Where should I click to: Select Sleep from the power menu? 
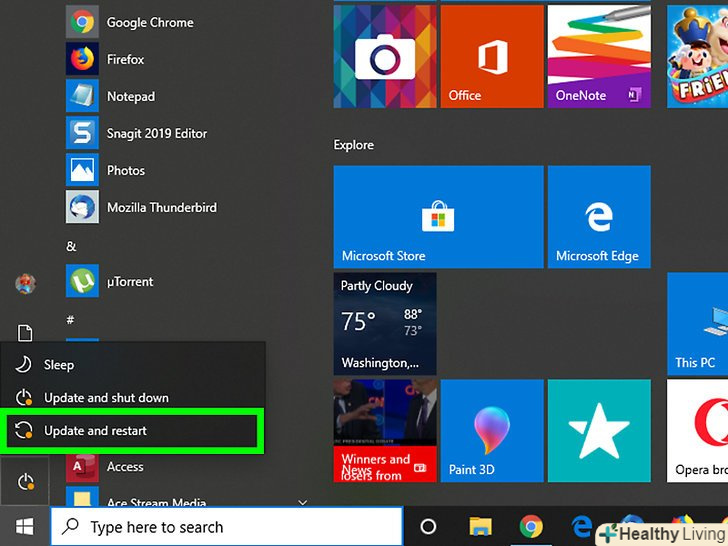click(133, 364)
